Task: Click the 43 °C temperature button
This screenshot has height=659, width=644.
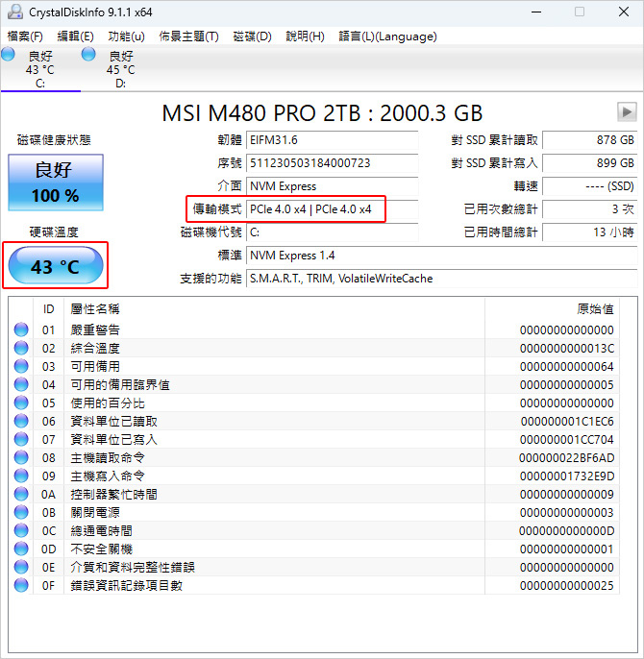Action: pyautogui.click(x=56, y=265)
